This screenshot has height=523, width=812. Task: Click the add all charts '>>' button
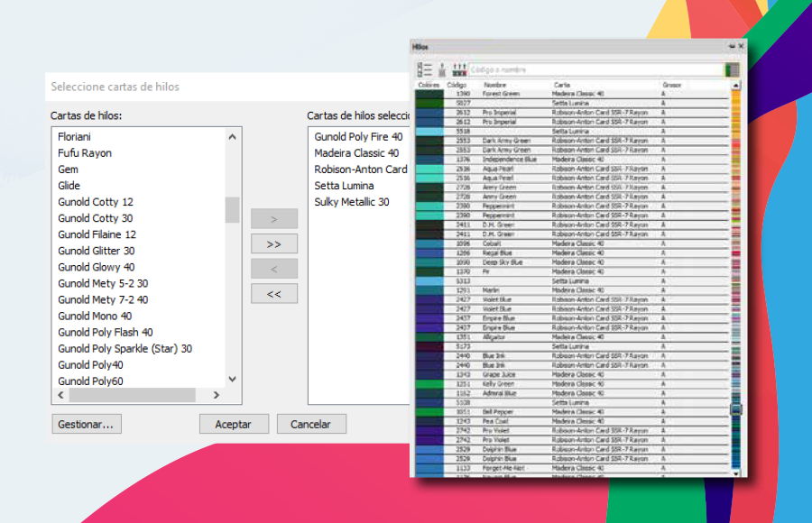(274, 243)
